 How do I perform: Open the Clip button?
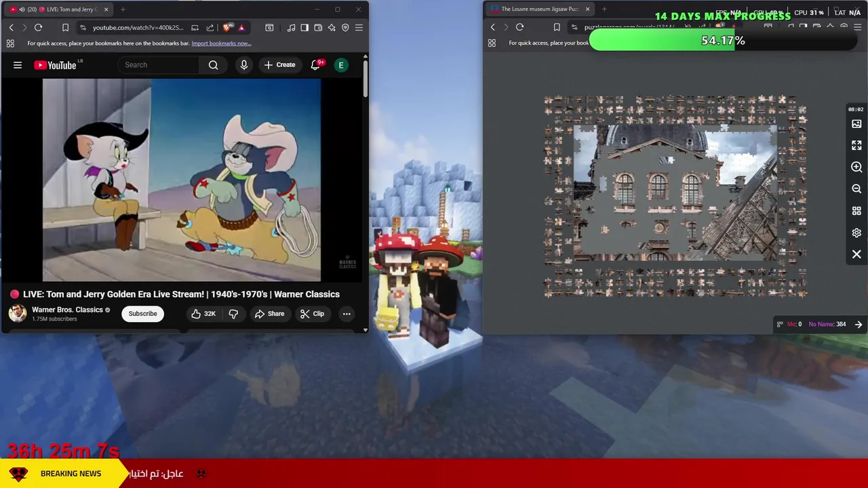tap(313, 314)
